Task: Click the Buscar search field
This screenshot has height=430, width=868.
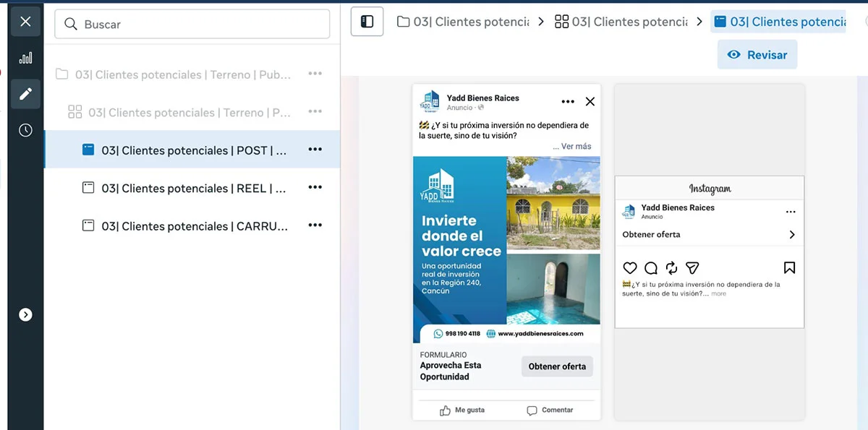Action: (192, 25)
